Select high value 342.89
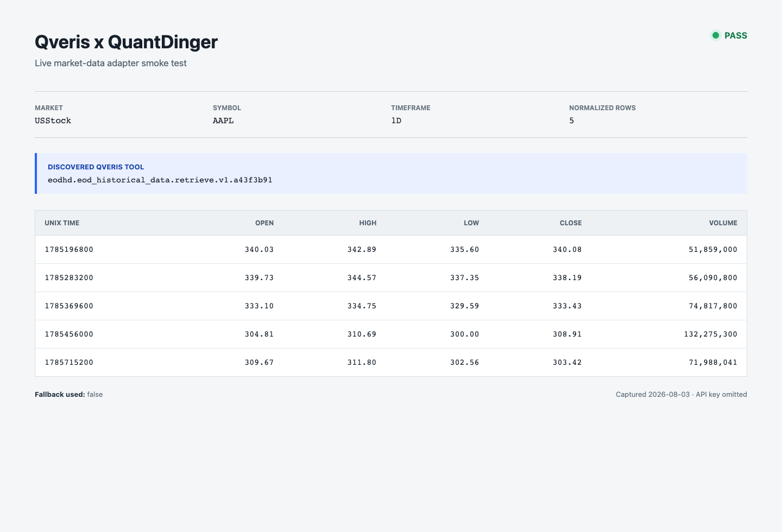 pos(362,250)
